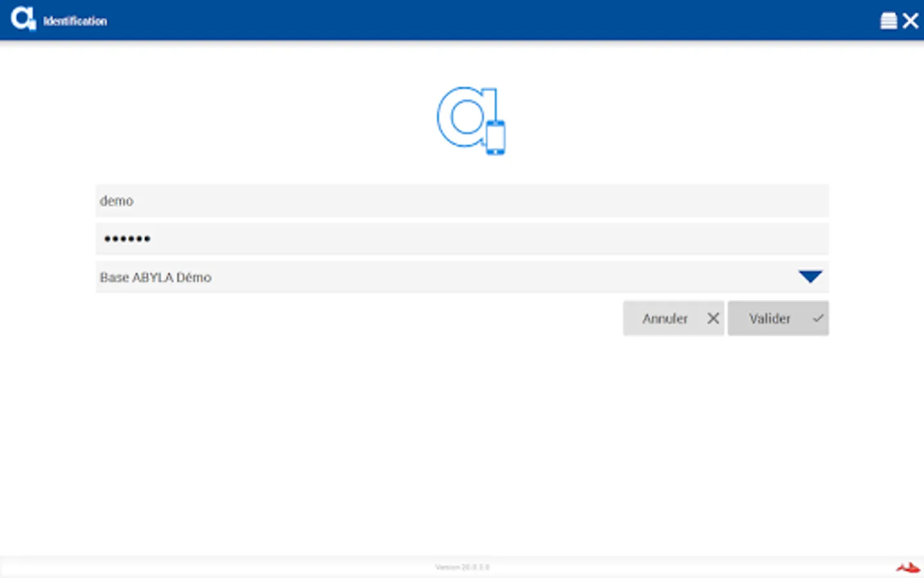Click the Valider button
This screenshot has height=578, width=924.
click(x=778, y=319)
